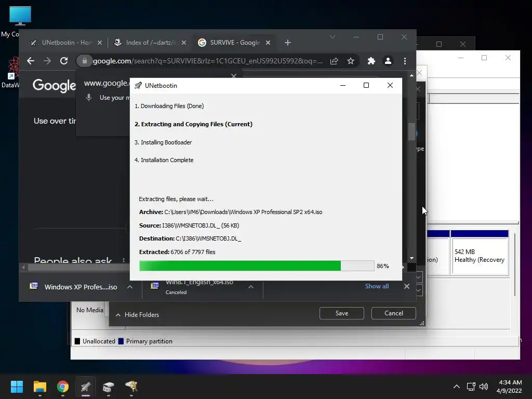532x399 pixels.
Task: Open File Explorer from taskbar
Action: coord(39,387)
